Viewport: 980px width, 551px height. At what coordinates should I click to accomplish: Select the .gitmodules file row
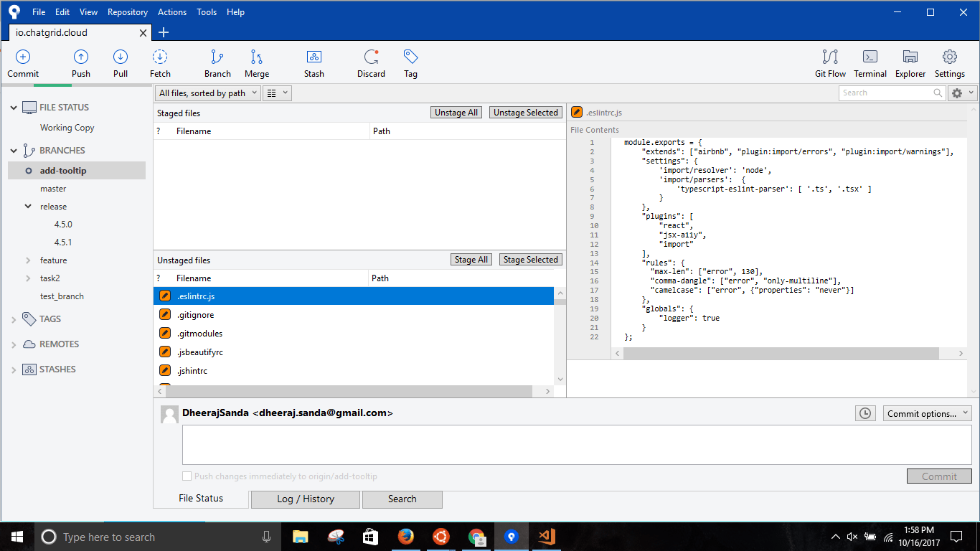click(x=354, y=334)
